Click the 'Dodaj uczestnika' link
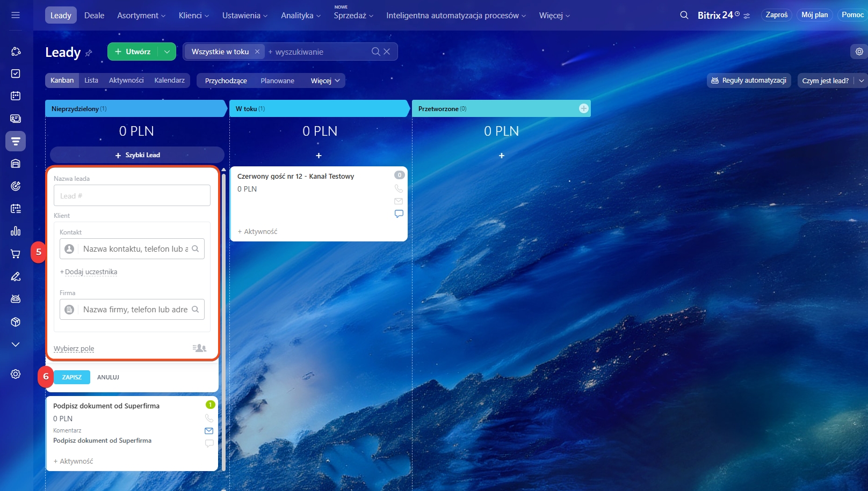This screenshot has width=868, height=491. coord(91,272)
